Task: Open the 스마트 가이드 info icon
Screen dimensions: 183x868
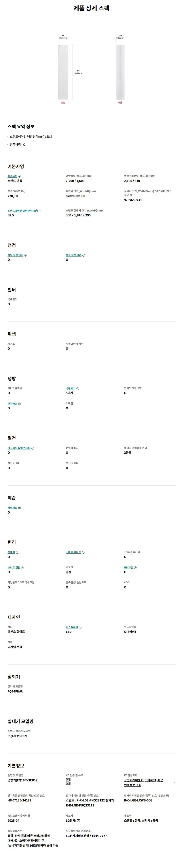Action: (x=83, y=552)
